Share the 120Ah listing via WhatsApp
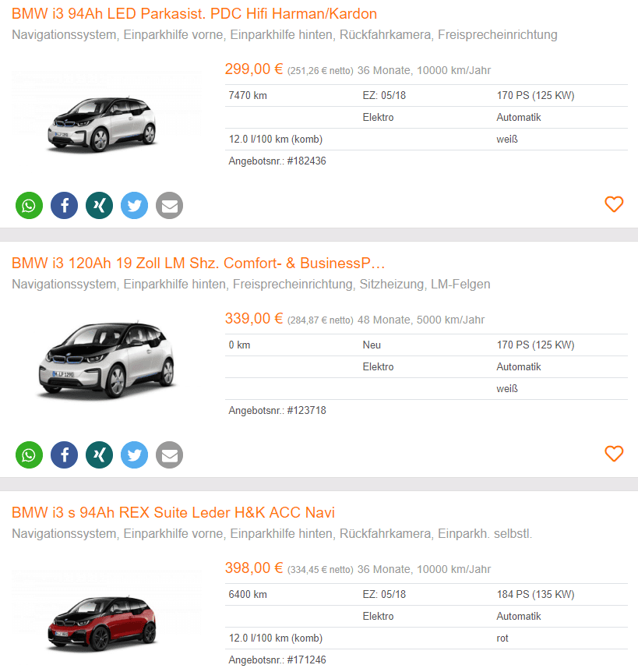 click(29, 454)
